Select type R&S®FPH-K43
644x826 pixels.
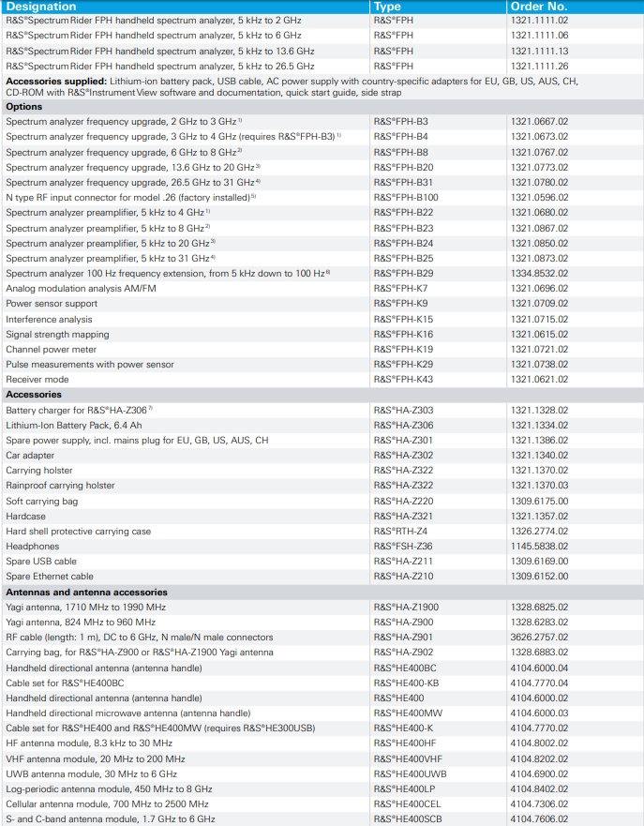tap(402, 380)
